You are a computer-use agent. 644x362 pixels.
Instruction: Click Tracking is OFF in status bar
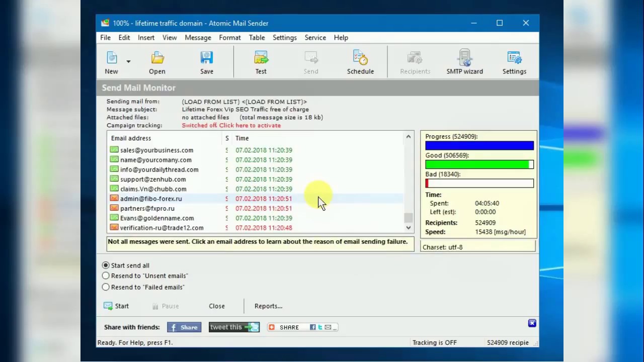(x=435, y=342)
